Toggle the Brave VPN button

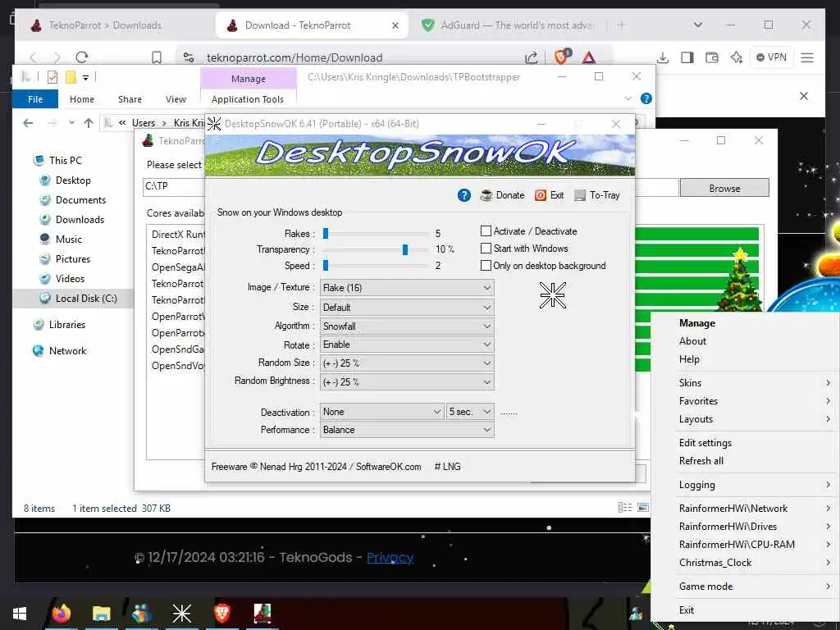[x=771, y=57]
